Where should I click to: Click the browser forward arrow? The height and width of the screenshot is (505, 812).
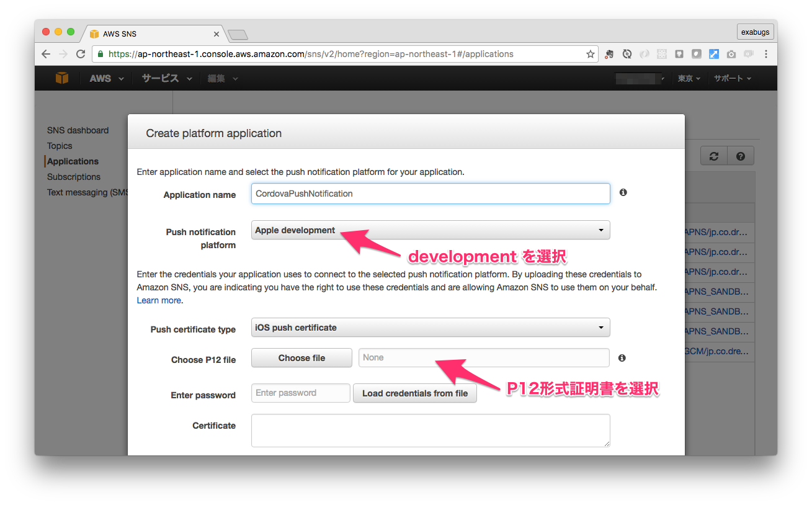point(63,54)
